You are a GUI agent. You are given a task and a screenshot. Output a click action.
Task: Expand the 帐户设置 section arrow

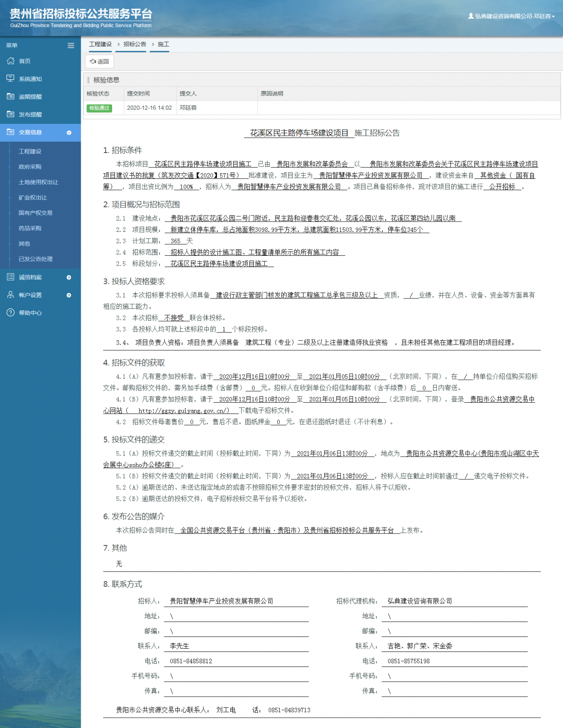click(69, 295)
